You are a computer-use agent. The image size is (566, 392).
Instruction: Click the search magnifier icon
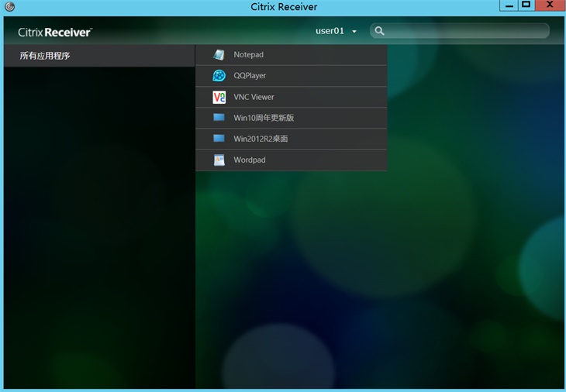point(379,31)
